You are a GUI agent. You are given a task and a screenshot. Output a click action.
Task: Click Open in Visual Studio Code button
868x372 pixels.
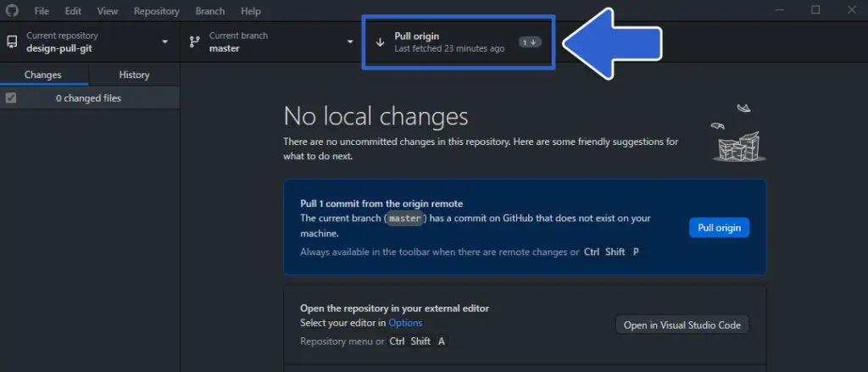[x=682, y=325]
